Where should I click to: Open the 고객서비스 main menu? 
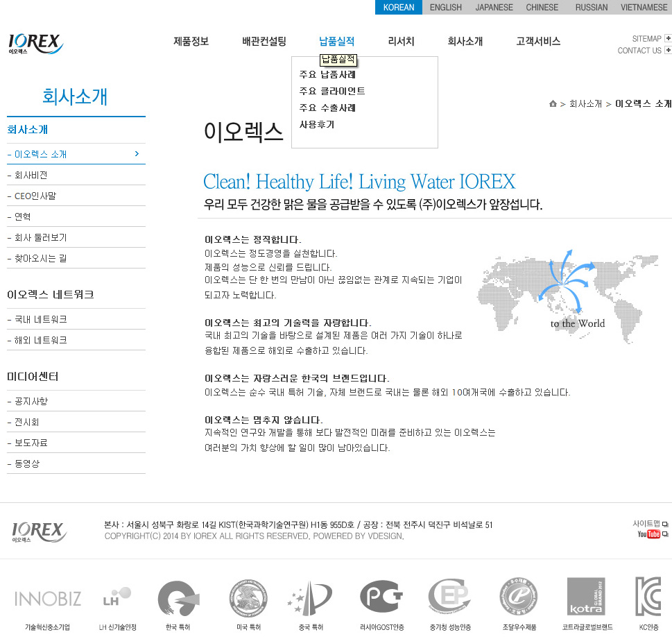pos(538,41)
